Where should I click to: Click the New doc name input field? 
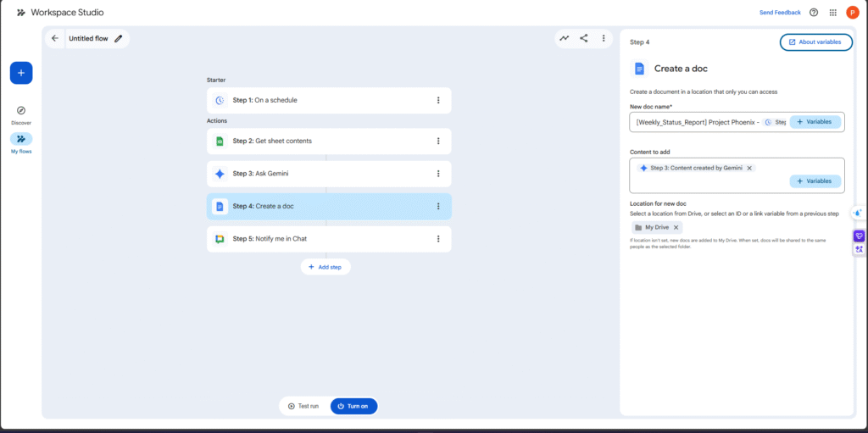[695, 122]
